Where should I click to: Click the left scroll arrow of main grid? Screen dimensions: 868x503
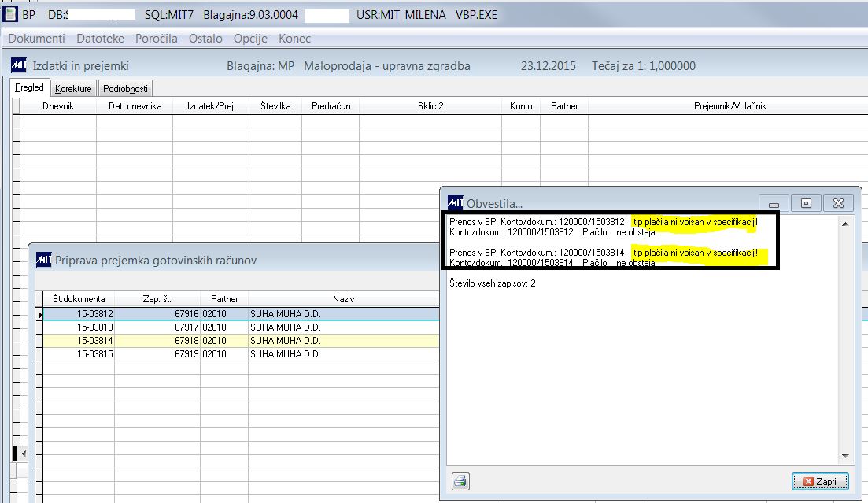pyautogui.click(x=24, y=453)
